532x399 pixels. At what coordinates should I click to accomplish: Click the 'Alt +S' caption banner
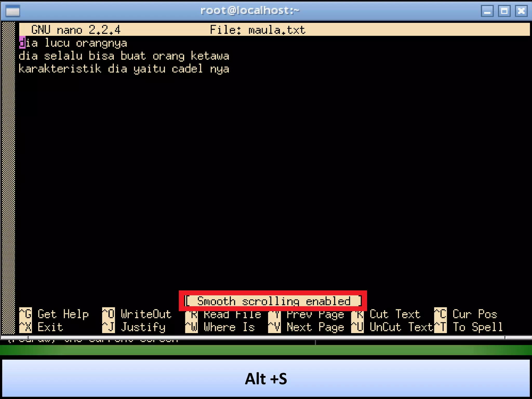266,378
